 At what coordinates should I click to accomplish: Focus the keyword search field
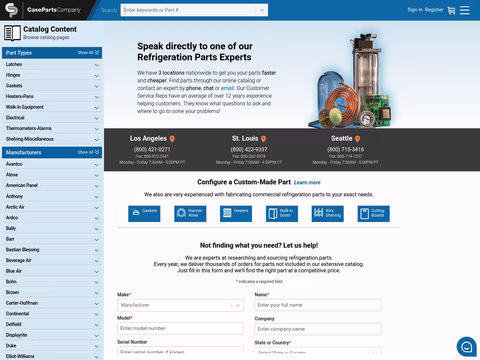click(x=189, y=10)
